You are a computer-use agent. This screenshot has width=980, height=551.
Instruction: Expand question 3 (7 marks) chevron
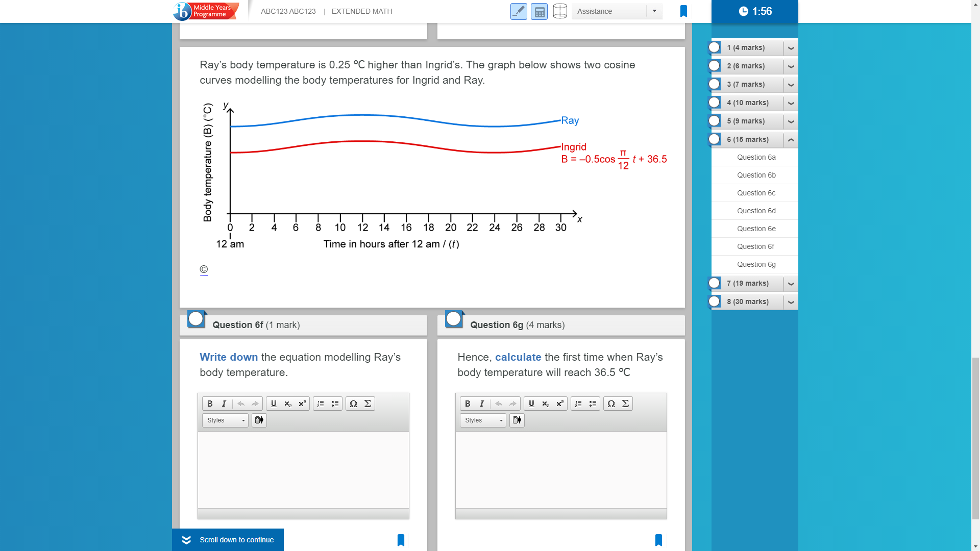pyautogui.click(x=791, y=85)
